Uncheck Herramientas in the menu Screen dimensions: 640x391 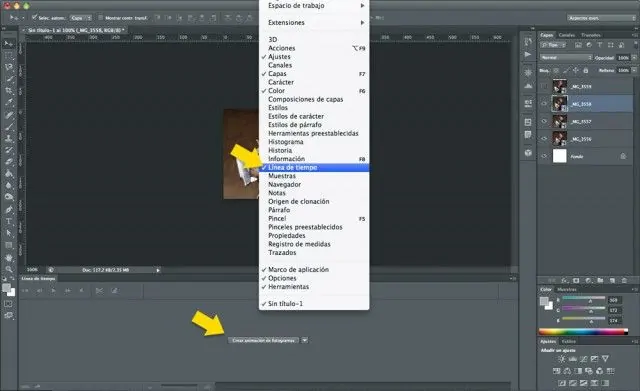coord(288,287)
